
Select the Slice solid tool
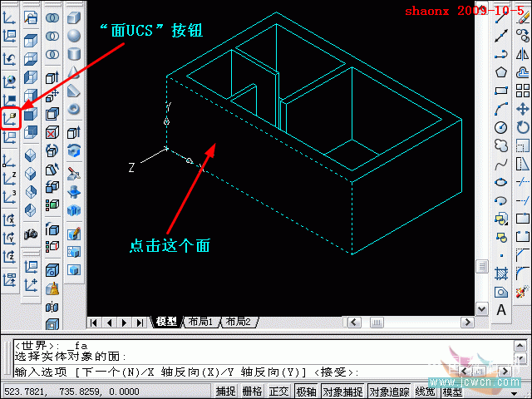click(74, 174)
